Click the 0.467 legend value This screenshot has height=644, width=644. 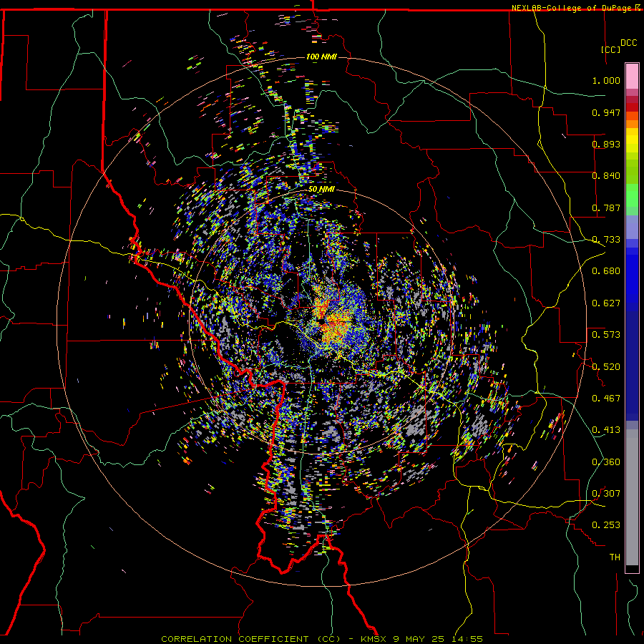(x=606, y=399)
